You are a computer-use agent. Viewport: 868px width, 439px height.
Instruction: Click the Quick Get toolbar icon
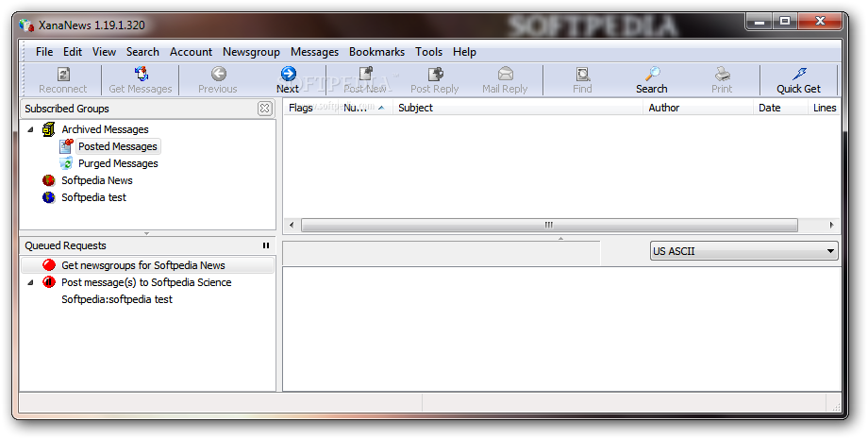pos(799,74)
